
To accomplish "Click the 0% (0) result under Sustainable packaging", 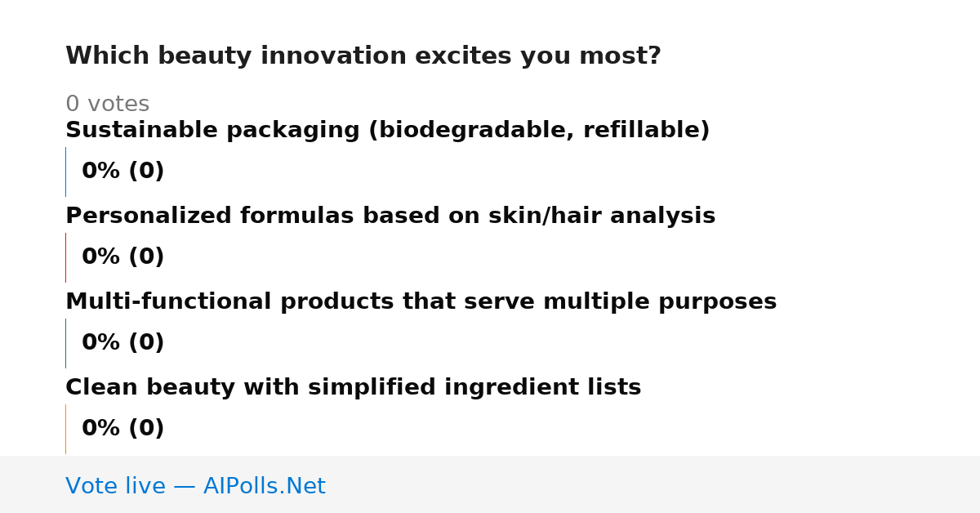I will click(x=122, y=172).
